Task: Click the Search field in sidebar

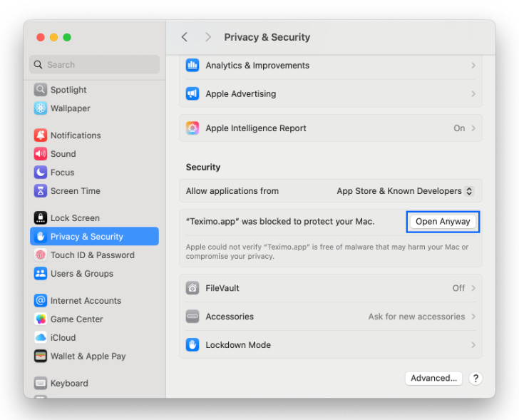Action: [95, 65]
